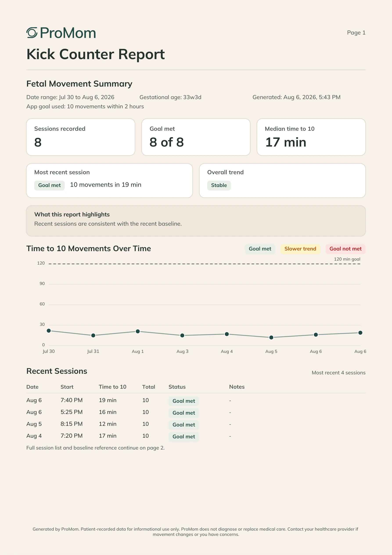Click the Aug 5 chart data point
Screen dimensions: 392x555
[271, 337]
